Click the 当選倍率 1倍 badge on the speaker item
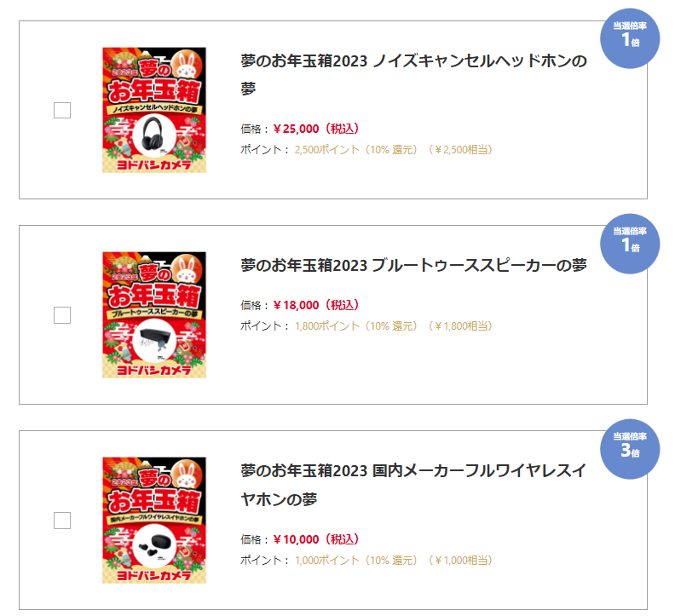Image resolution: width=675 pixels, height=616 pixels. pos(630,243)
